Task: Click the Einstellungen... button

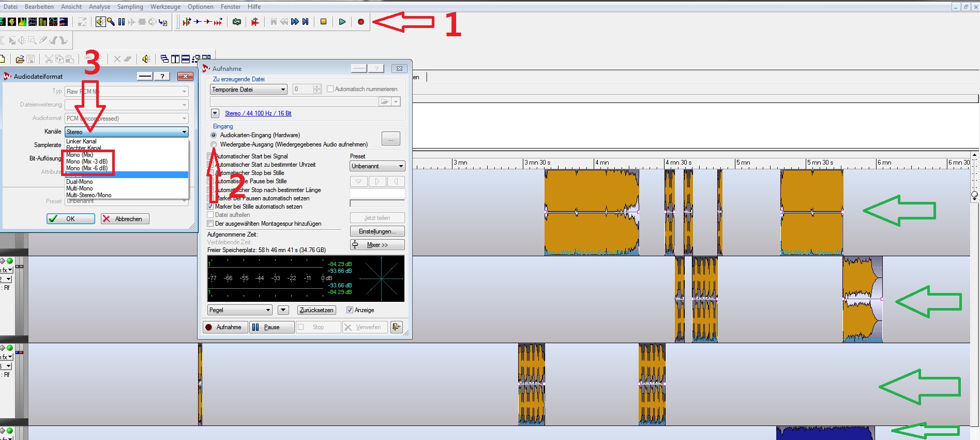Action: point(378,231)
